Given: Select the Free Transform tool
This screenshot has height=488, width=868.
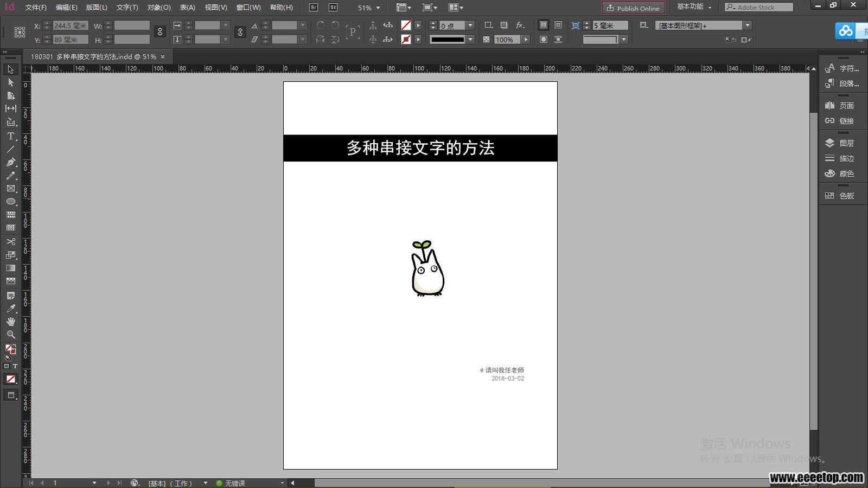Looking at the screenshot, I should (x=10, y=255).
